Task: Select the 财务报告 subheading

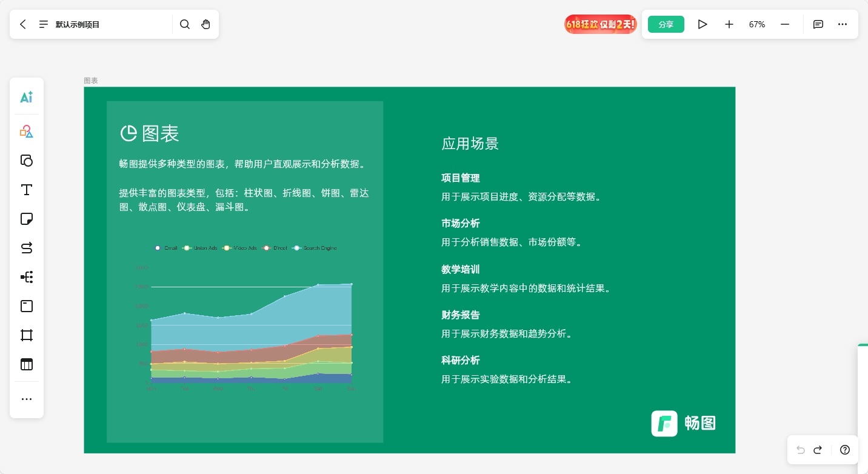Action: [x=461, y=315]
